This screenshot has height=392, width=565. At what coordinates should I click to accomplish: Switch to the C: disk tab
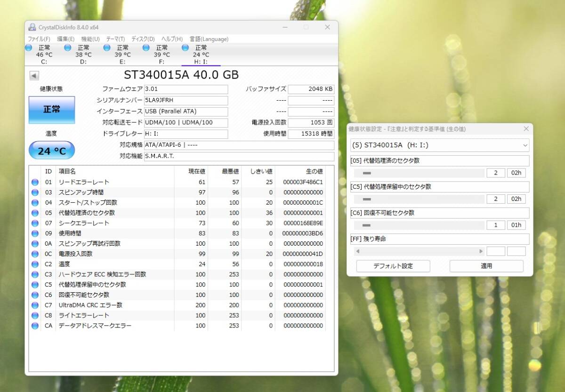tap(44, 55)
